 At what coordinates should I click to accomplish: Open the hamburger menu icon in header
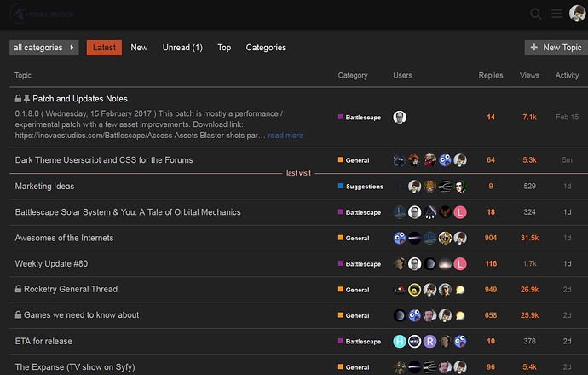pyautogui.click(x=556, y=14)
